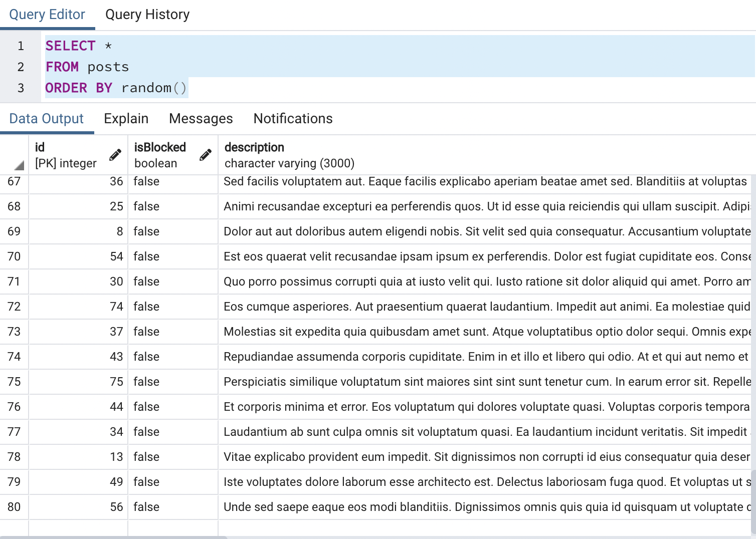Click the select-all triangle in grid corner

(x=19, y=165)
